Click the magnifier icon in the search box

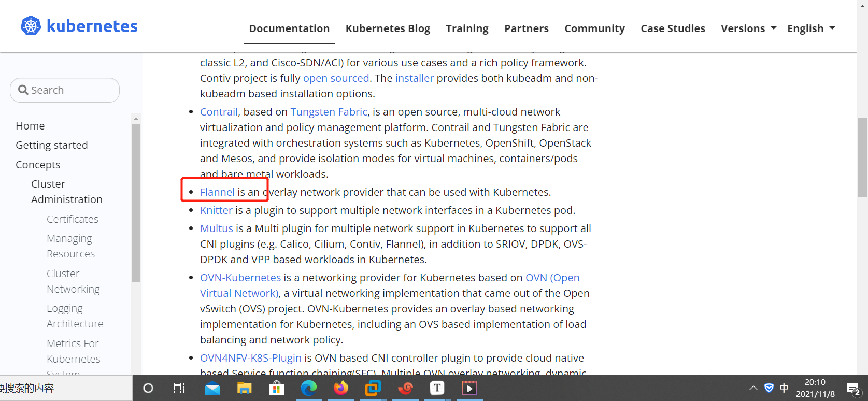coord(23,90)
